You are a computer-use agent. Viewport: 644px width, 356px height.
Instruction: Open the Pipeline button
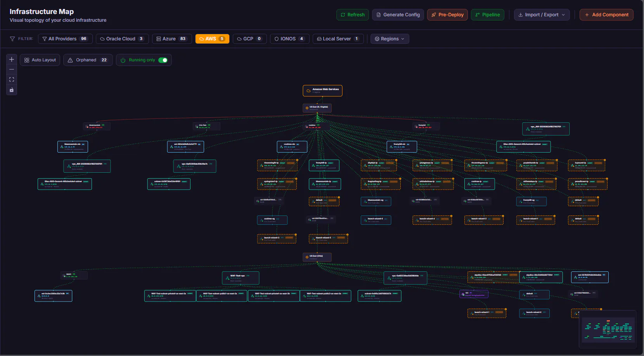coord(488,15)
